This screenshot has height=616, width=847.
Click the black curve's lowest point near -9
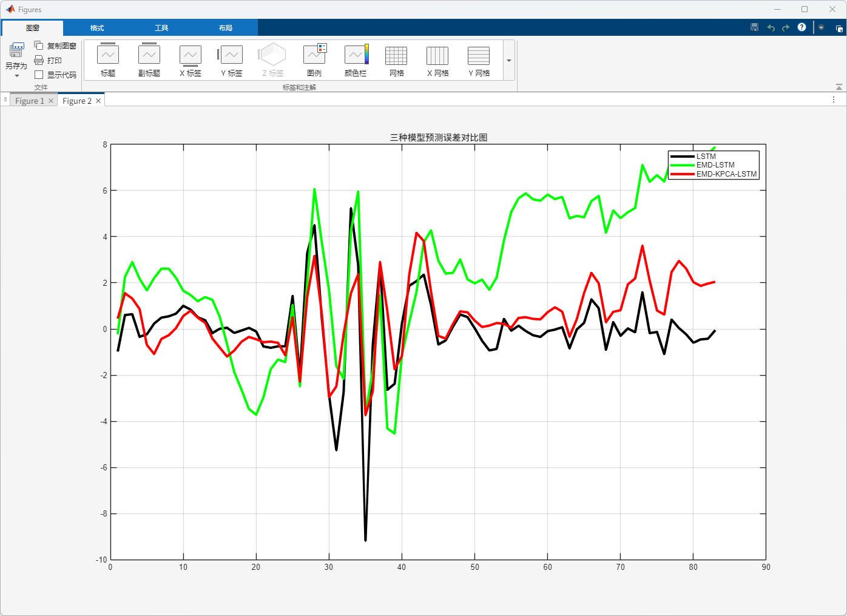click(x=365, y=540)
